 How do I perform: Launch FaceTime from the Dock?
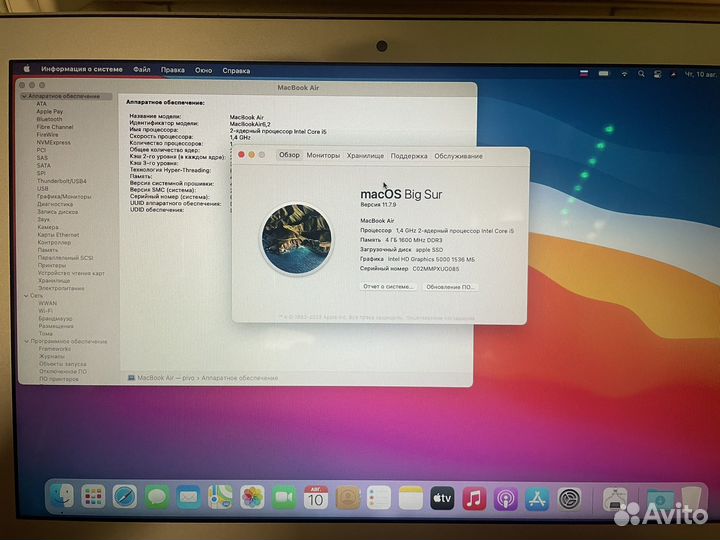coord(284,498)
